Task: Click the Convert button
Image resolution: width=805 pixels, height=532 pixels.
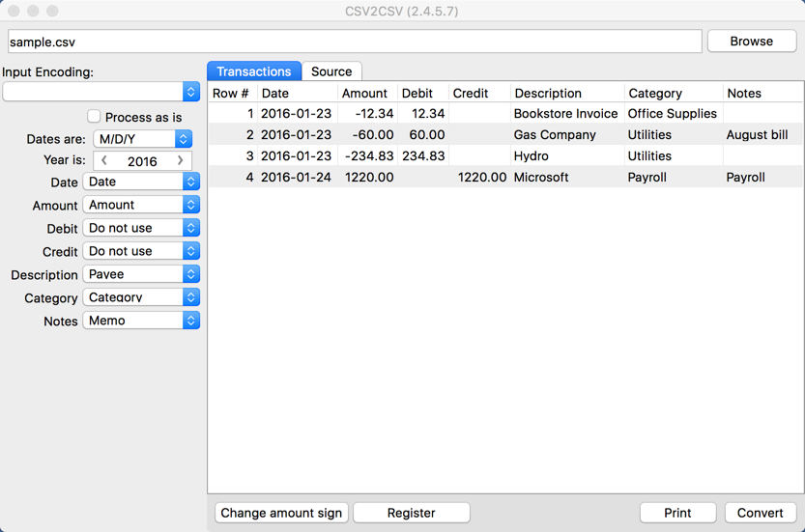Action: (760, 513)
